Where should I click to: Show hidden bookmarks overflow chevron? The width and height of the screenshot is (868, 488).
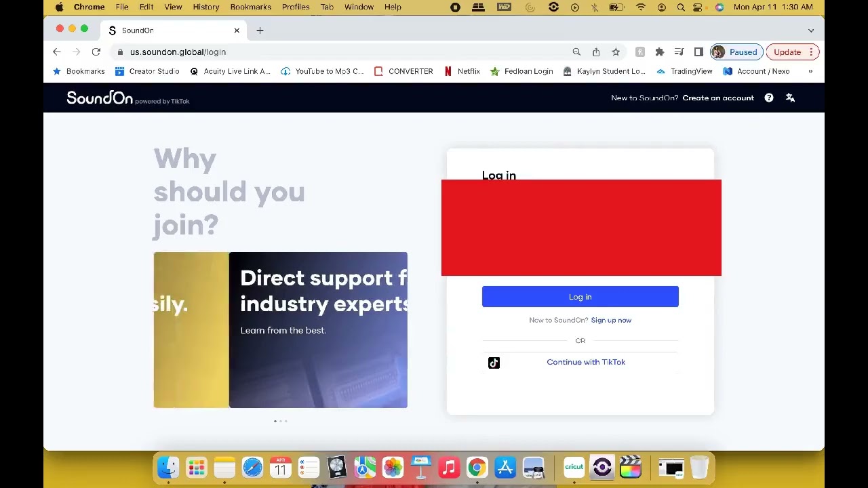810,71
